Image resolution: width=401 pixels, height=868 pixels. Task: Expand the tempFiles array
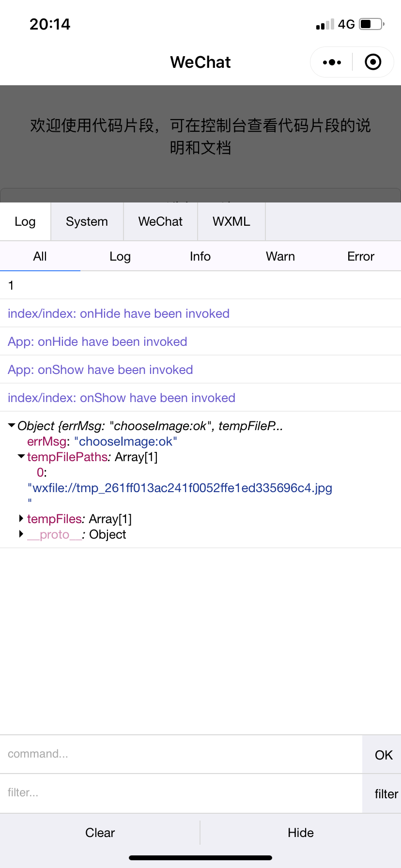point(21,518)
